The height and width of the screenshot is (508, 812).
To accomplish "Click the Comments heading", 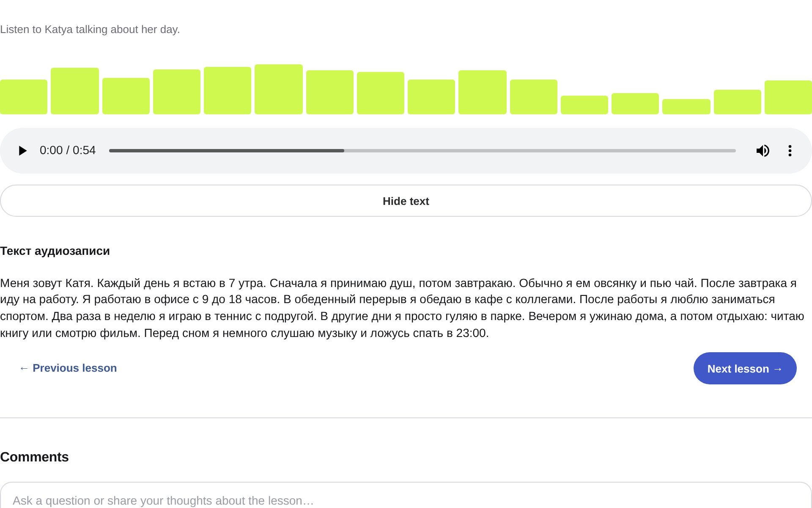I will pos(34,457).
